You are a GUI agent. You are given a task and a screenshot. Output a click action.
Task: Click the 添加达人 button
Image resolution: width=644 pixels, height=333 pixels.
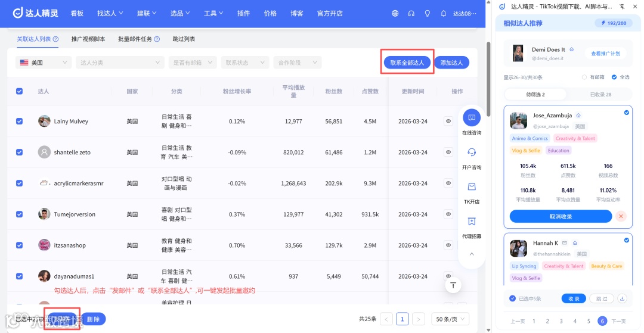(x=451, y=63)
